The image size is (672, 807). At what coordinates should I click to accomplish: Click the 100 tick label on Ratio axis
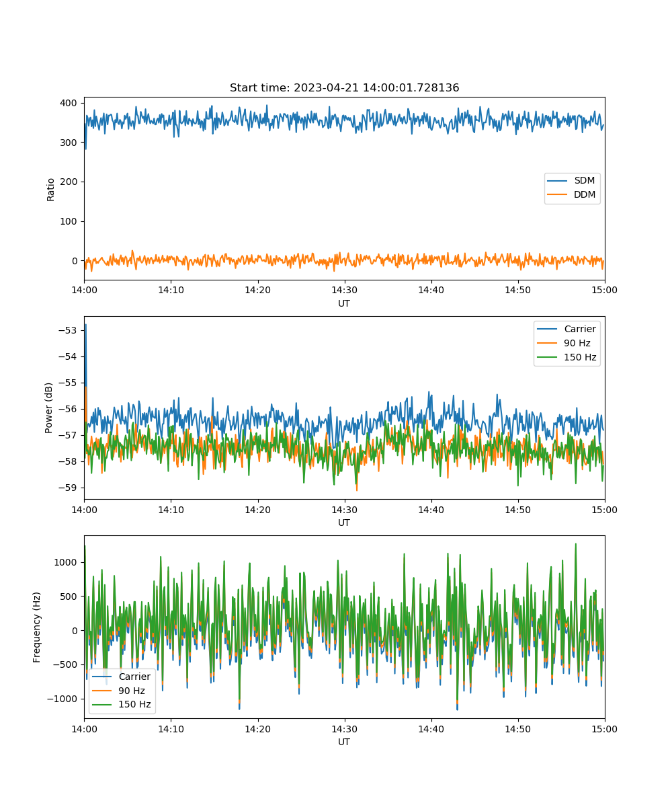tap(70, 221)
